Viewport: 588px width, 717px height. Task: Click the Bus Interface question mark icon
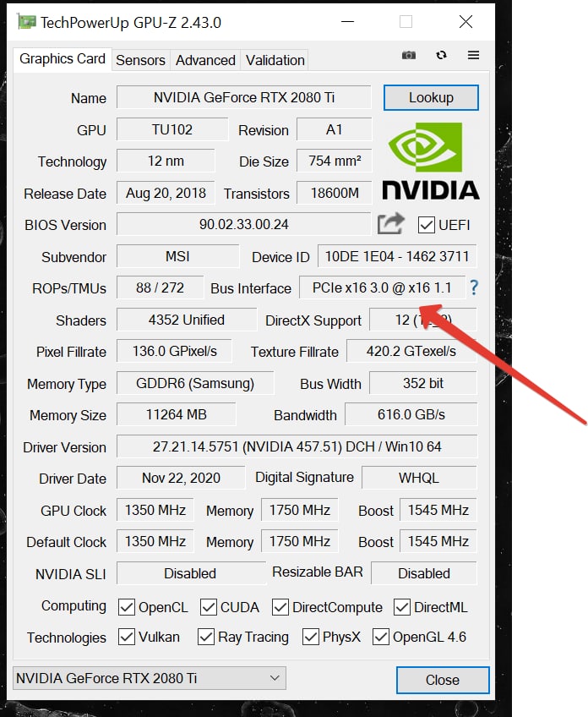(474, 287)
